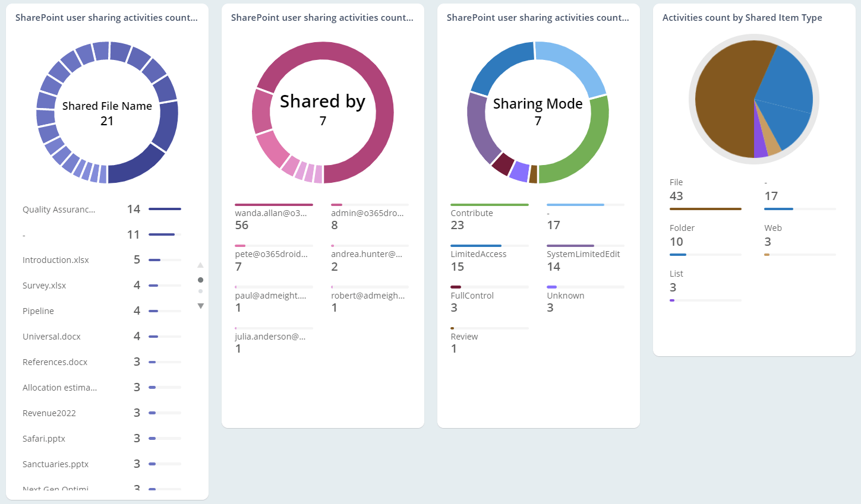Select the faded second pagination dot

pos(200,291)
